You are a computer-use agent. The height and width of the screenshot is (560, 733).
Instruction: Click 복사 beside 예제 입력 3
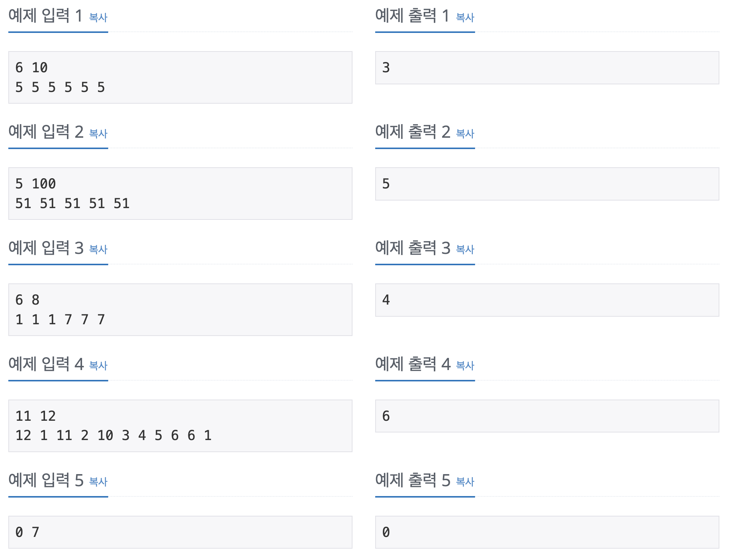98,249
